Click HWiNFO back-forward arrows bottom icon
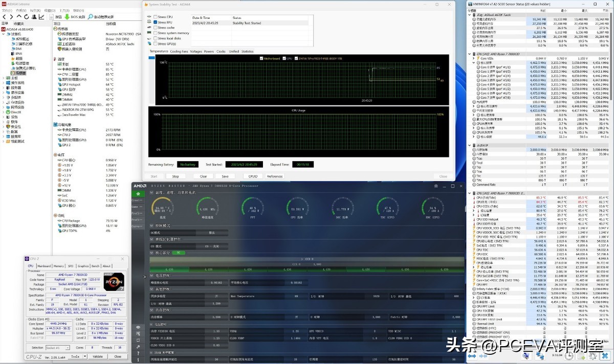Screen dimensions: 614x364 click(472, 356)
